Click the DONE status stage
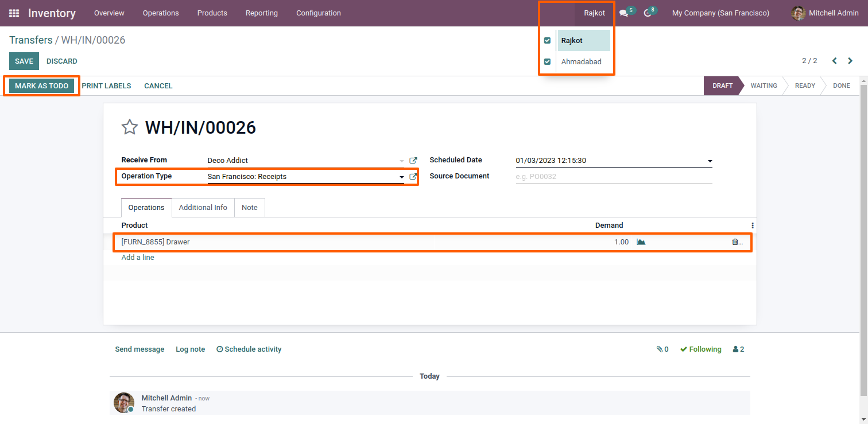Image resolution: width=868 pixels, height=424 pixels. 841,86
